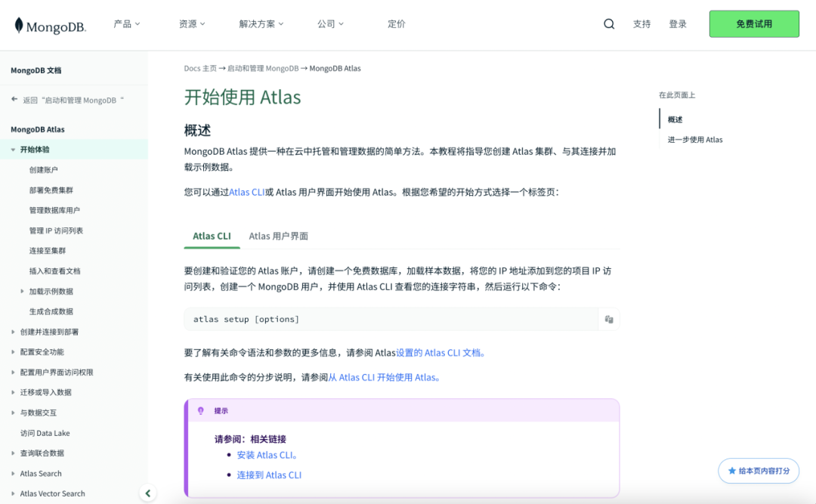Click Docs 主页 breadcrumb

[200, 68]
